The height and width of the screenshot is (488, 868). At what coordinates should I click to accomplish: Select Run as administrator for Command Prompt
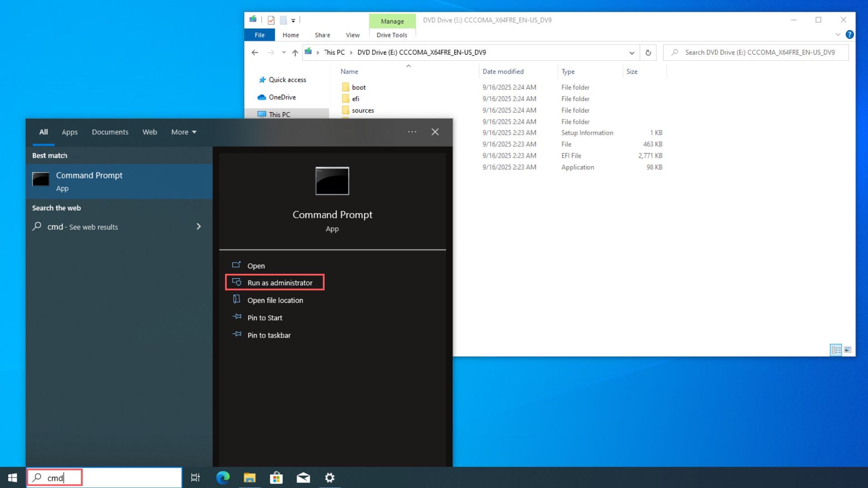[275, 282]
